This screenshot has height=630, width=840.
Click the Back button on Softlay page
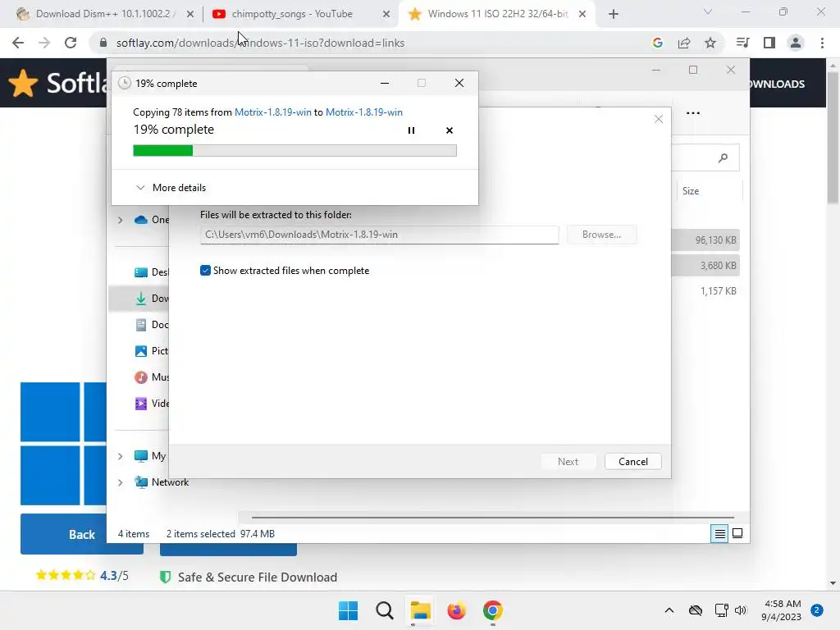tap(81, 535)
